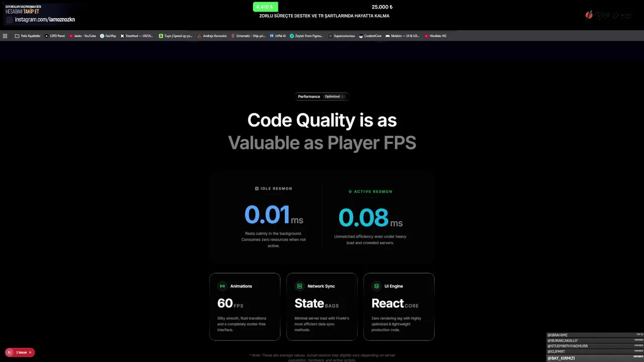Click the 0.08 ms active value
Image resolution: width=644 pixels, height=362 pixels.
click(x=370, y=218)
